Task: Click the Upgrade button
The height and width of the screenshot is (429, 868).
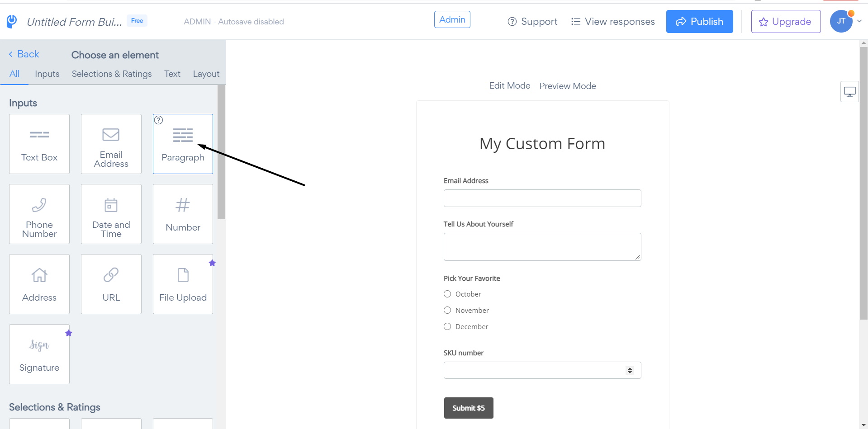Action: [x=786, y=21]
